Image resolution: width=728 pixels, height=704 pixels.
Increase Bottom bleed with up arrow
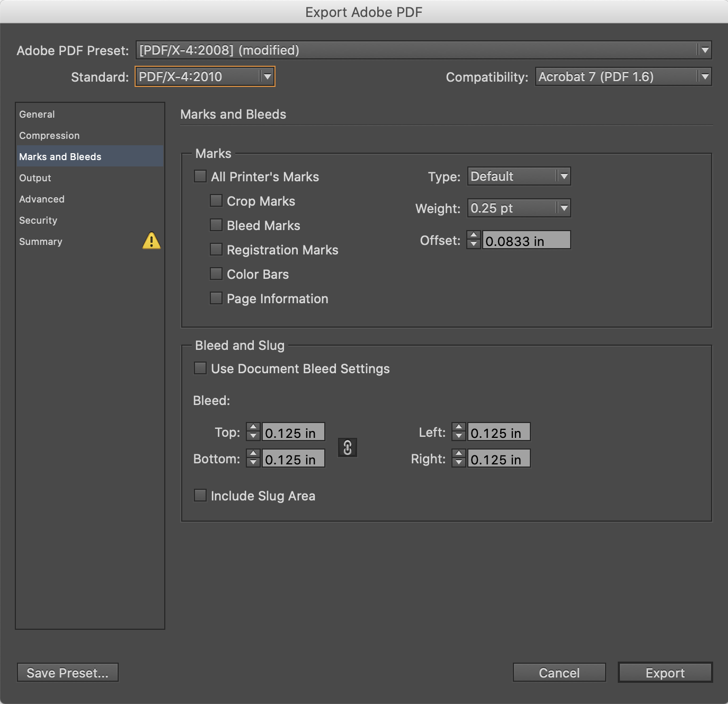coord(253,454)
